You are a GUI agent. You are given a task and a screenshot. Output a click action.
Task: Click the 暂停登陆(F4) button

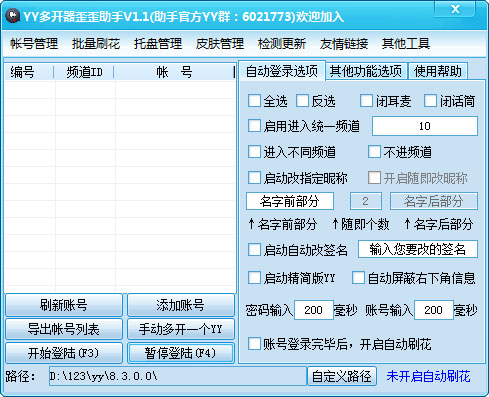click(181, 353)
